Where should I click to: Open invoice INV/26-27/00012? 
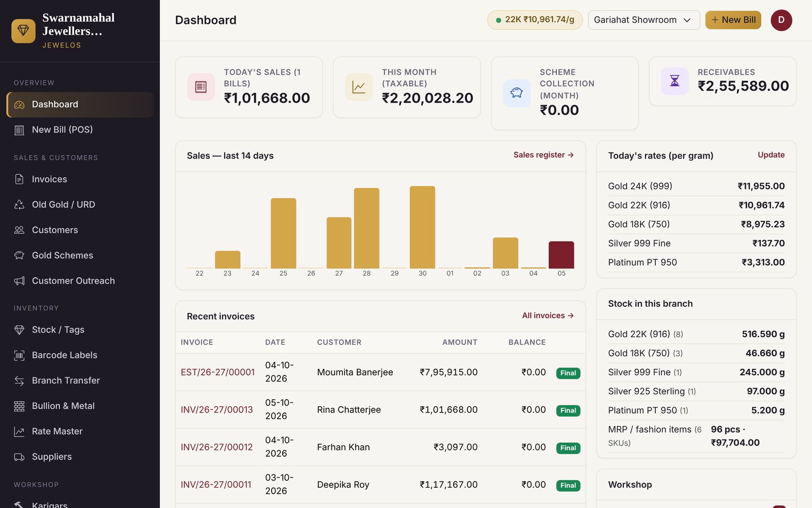217,448
